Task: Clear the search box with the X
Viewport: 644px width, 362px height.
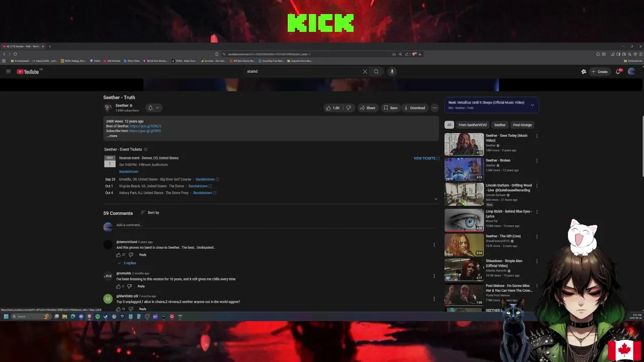Action: pyautogui.click(x=365, y=71)
